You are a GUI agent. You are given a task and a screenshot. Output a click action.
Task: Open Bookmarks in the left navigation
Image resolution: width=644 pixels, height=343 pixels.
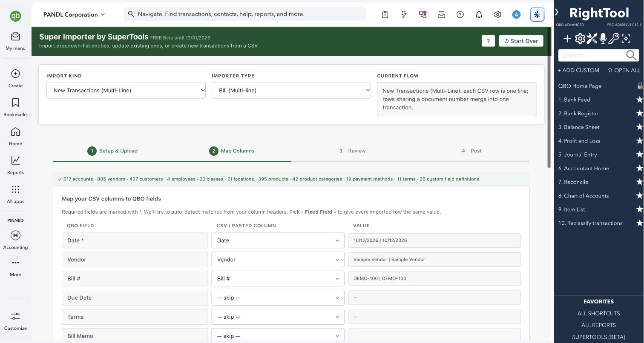point(15,107)
